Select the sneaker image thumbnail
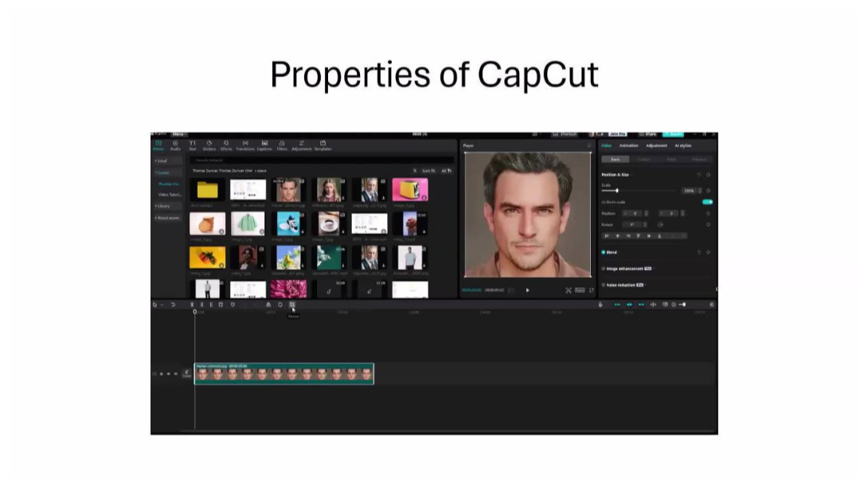Screen dimensions: 868x488 coord(288,224)
